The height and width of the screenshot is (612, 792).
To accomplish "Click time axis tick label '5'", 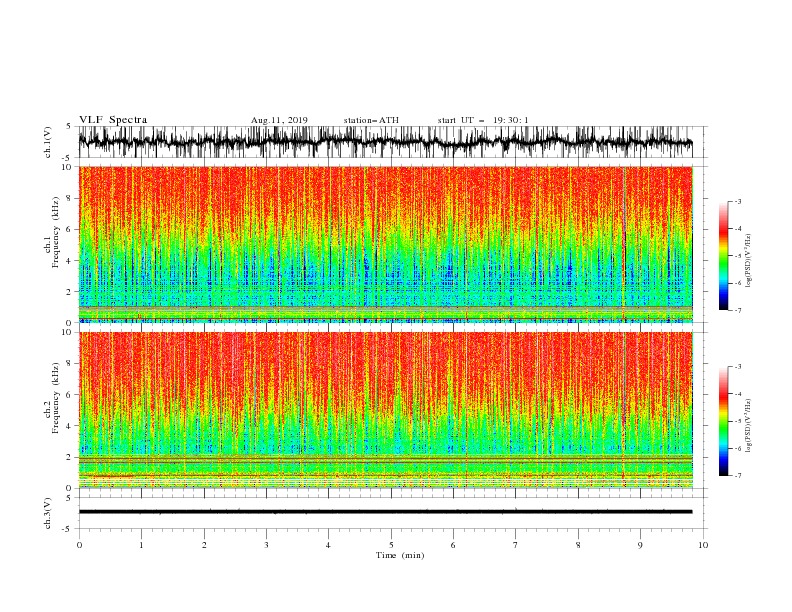I will click(x=391, y=545).
